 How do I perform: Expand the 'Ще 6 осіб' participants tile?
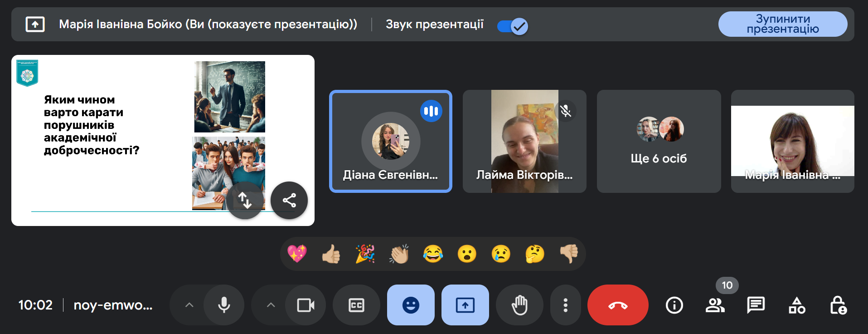point(659,141)
